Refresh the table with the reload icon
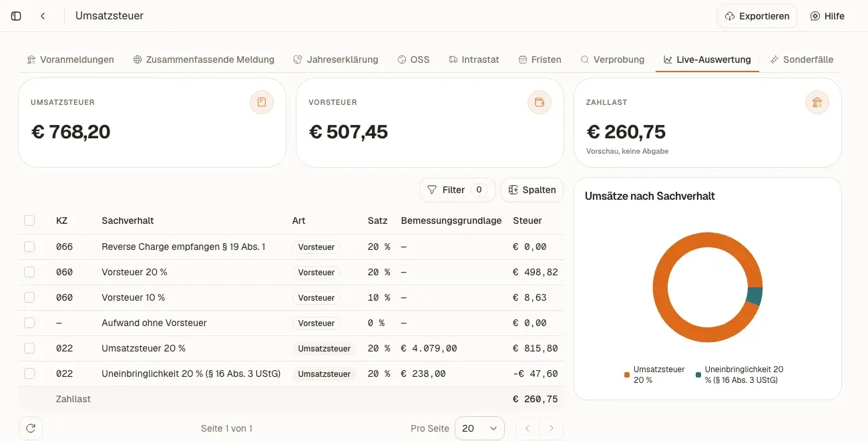 point(31,428)
